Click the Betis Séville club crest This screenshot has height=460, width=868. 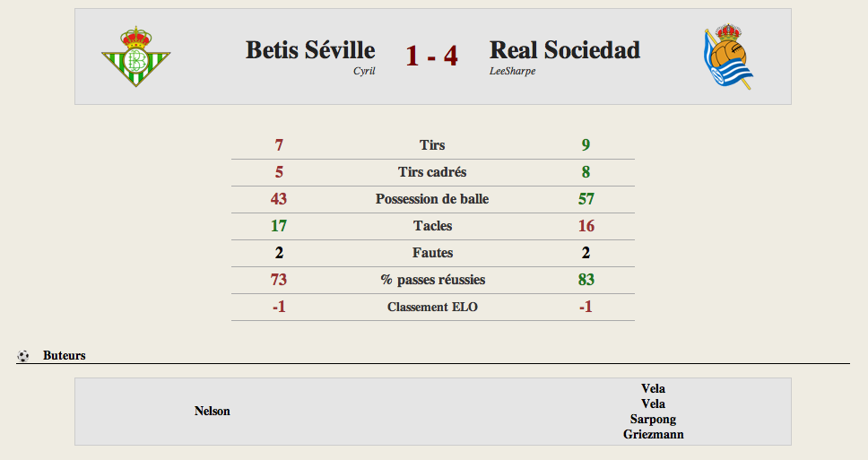tap(135, 56)
